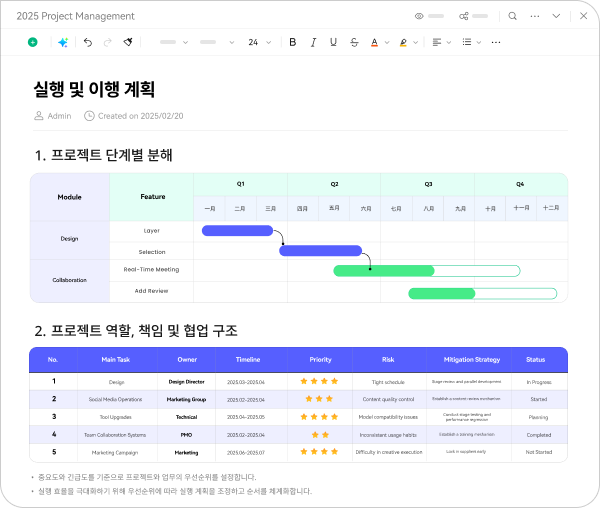Screen dimensions: 600x508
Task: Close the document panel
Action: click(584, 16)
